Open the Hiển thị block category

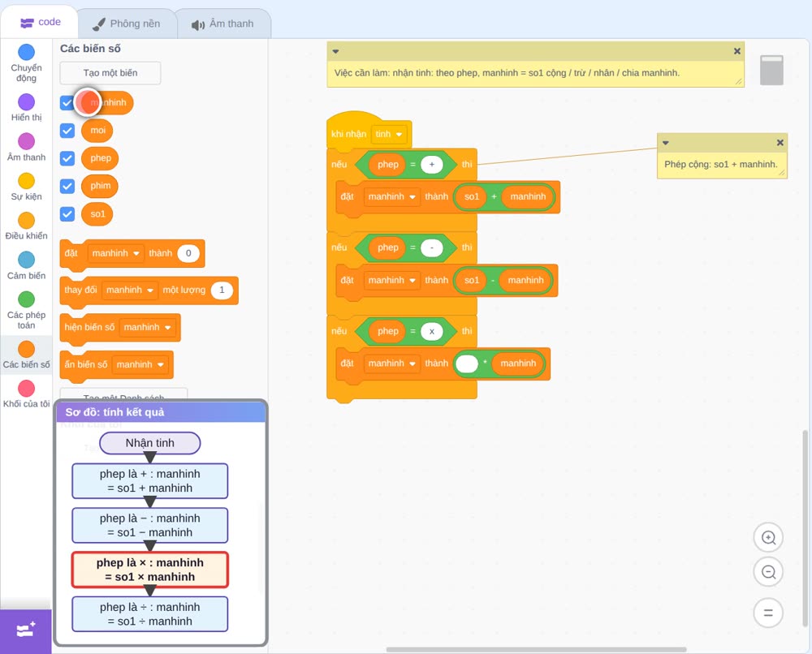pos(26,108)
